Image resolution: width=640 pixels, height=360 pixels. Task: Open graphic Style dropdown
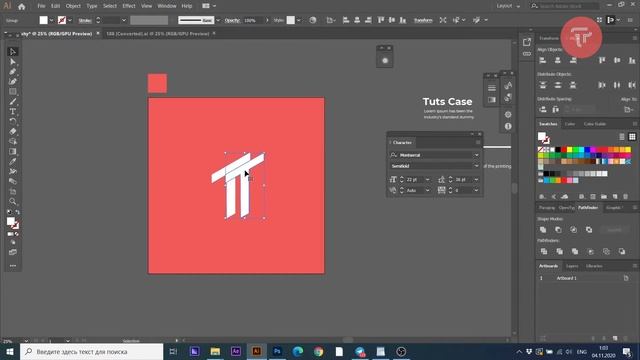298,20
